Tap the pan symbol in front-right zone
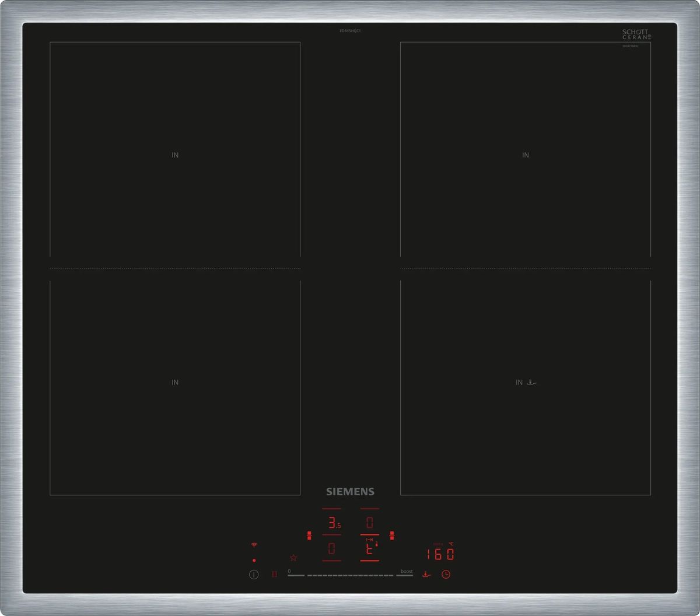Screen dimensions: 700x616 click(x=531, y=383)
